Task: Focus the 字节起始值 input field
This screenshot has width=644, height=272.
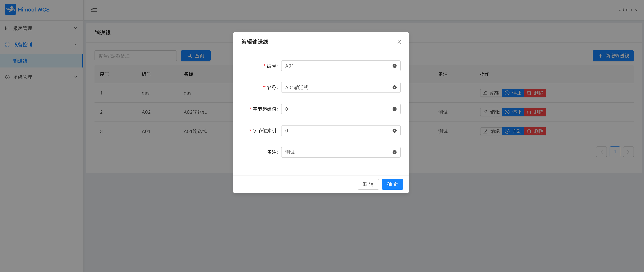Action: (x=341, y=109)
